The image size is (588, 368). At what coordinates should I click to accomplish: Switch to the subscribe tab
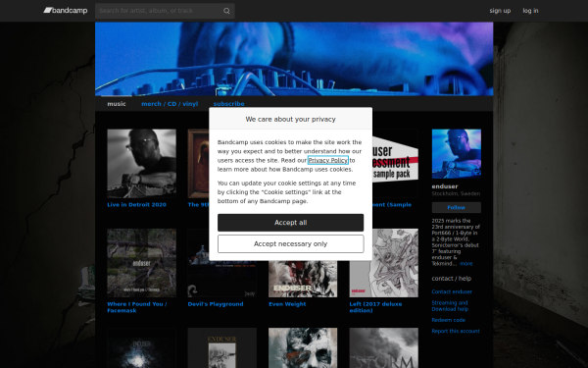(228, 104)
